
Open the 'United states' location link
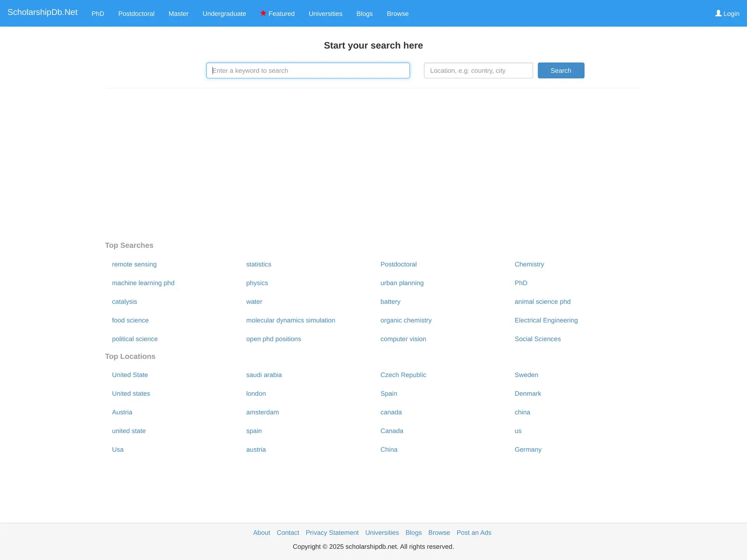point(131,393)
